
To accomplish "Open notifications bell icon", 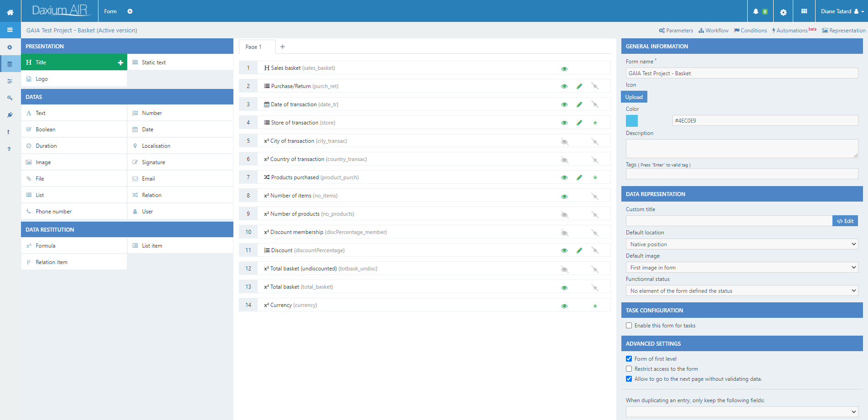I will 756,11.
